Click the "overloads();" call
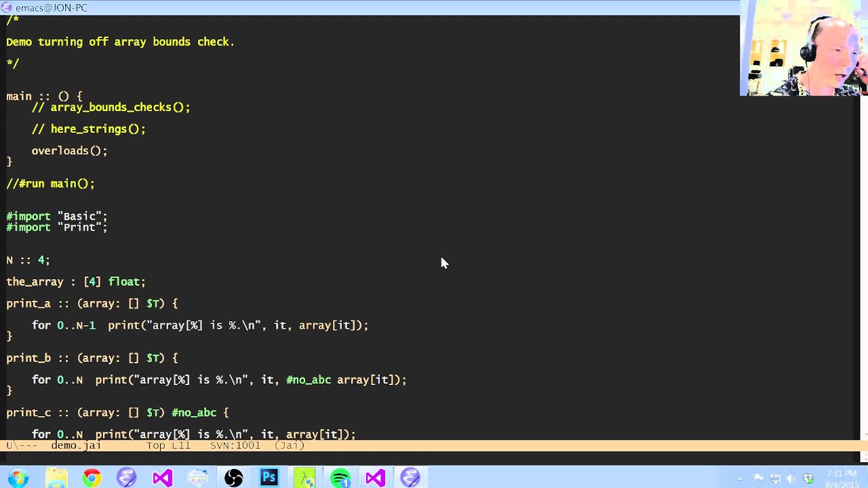 (x=69, y=150)
